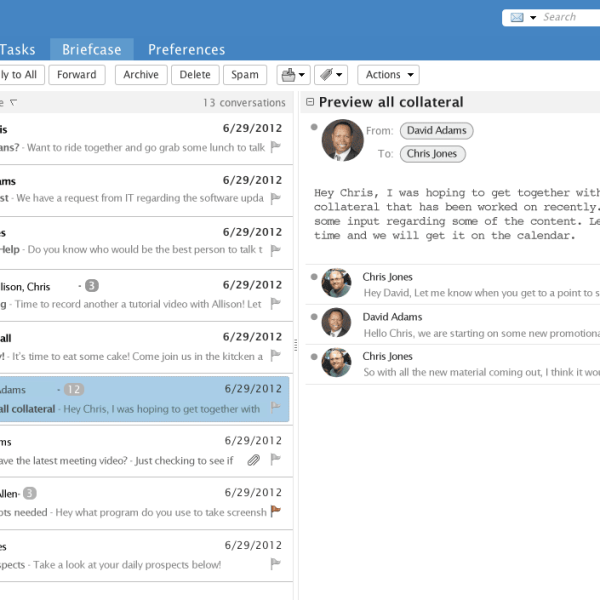This screenshot has width=600, height=600.
Task: Select 'Hey what program do you use' conversation
Action: (x=145, y=504)
